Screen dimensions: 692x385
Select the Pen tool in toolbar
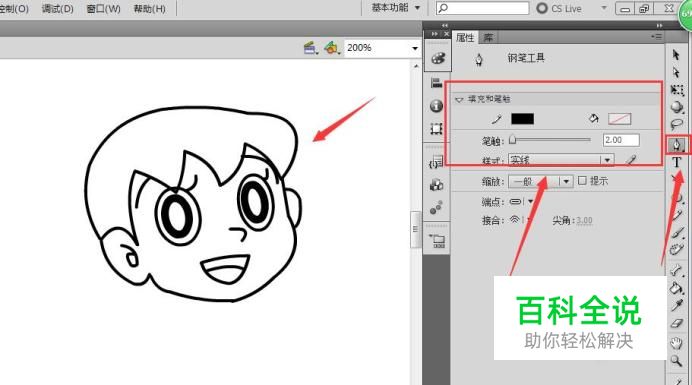point(677,144)
